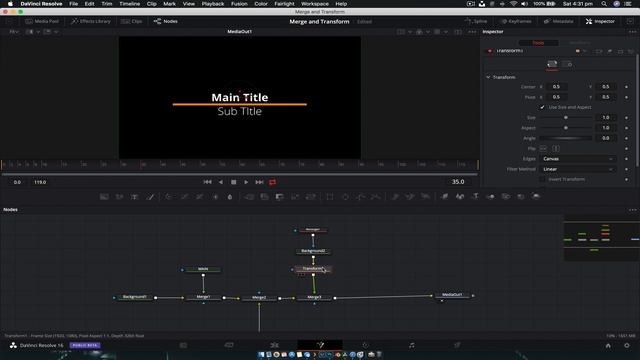This screenshot has height=360, width=640.
Task: Toggle the Nodes panel button
Action: [x=165, y=21]
